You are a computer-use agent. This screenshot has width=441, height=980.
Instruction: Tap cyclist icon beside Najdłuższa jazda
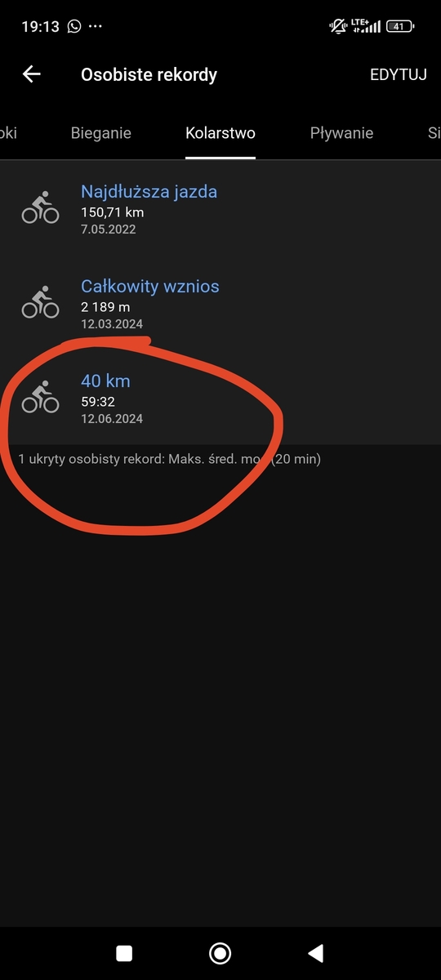(x=40, y=207)
